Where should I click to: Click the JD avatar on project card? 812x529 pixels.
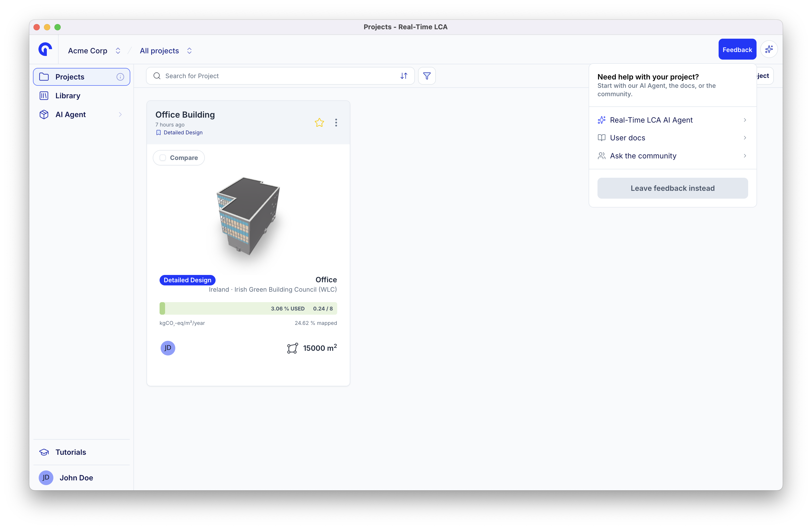[168, 348]
